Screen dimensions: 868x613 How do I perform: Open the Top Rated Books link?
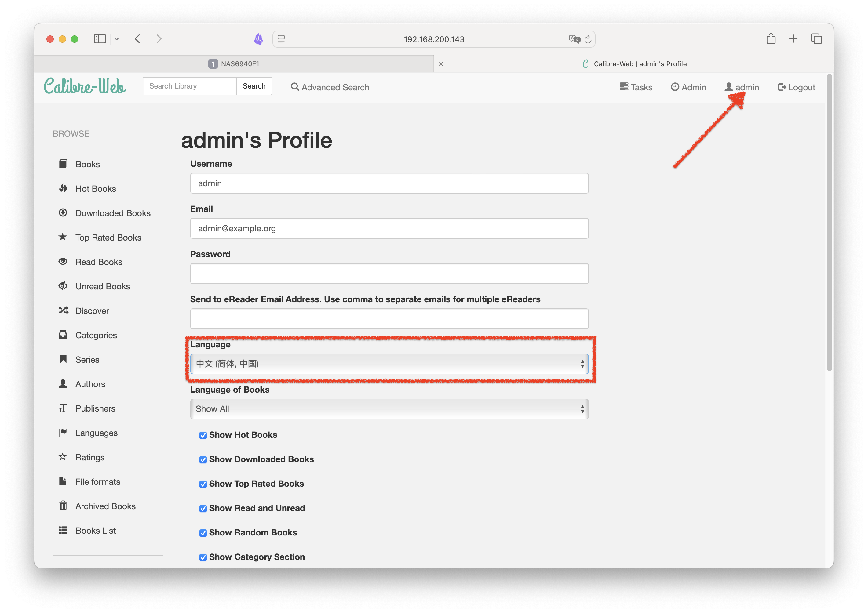pyautogui.click(x=108, y=238)
